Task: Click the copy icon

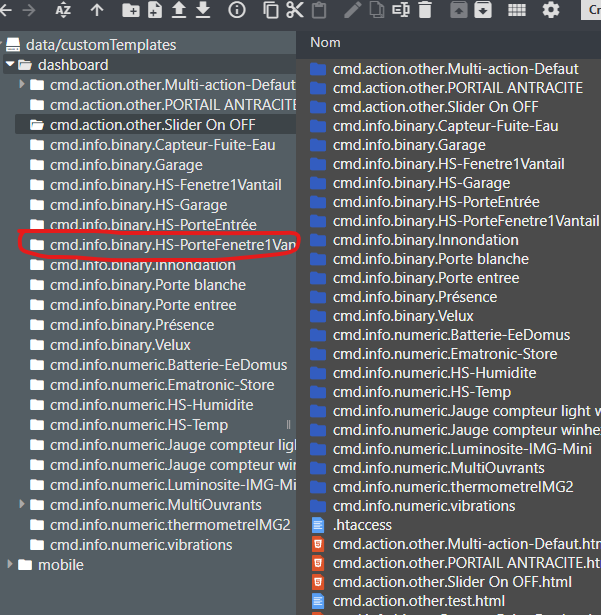Action: pos(271,10)
